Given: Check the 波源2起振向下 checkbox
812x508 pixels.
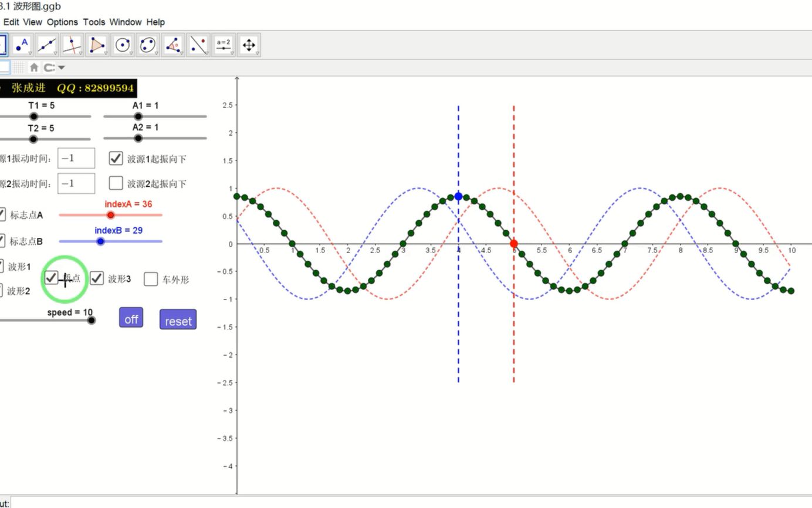Looking at the screenshot, I should coord(116,183).
